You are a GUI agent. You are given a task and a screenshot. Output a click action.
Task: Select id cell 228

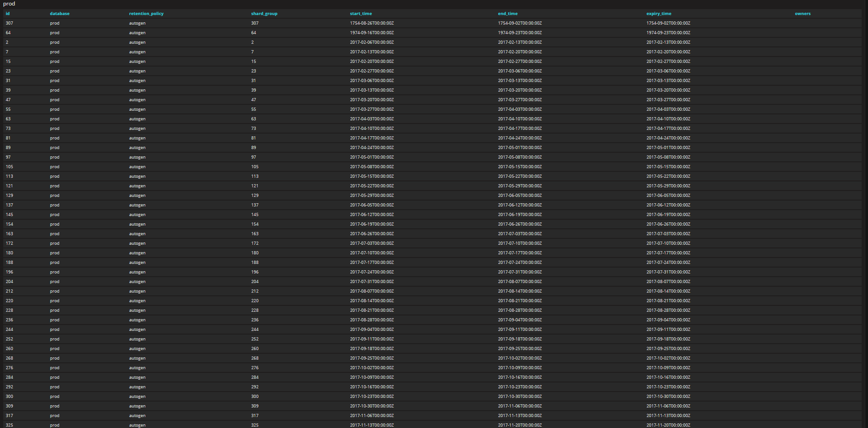click(x=10, y=310)
